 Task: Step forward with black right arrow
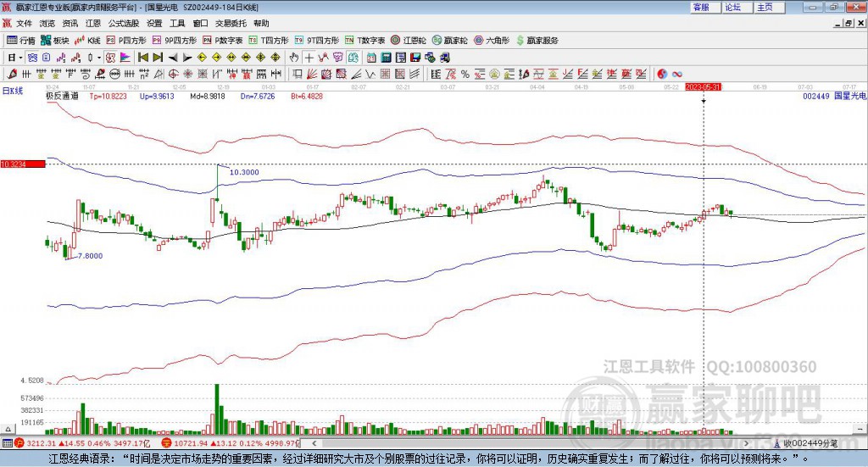tap(187, 58)
